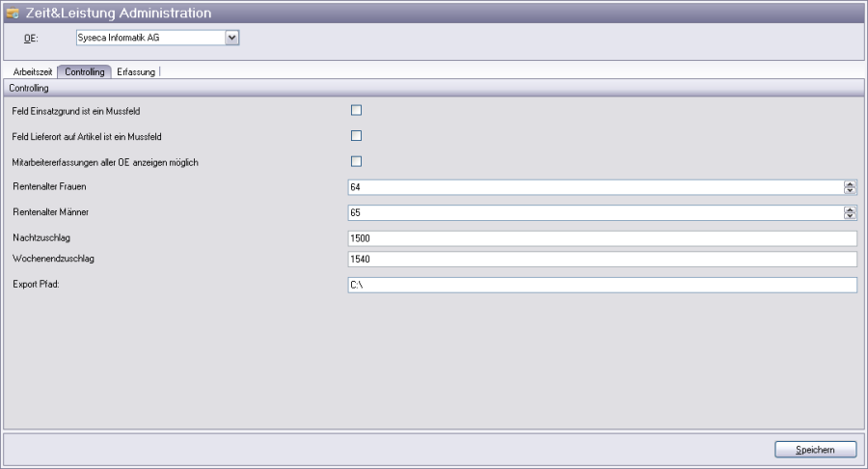Switch to the Arbeitszeit tab

pyautogui.click(x=33, y=72)
